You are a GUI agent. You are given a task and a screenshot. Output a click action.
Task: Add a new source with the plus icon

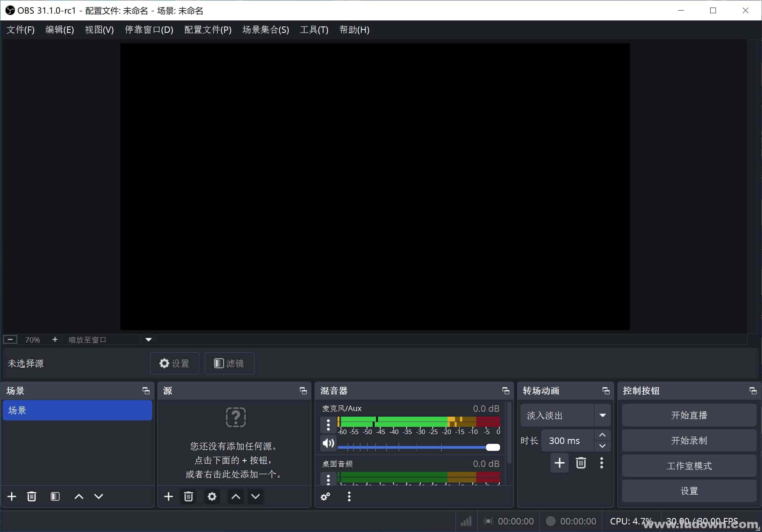click(x=168, y=496)
